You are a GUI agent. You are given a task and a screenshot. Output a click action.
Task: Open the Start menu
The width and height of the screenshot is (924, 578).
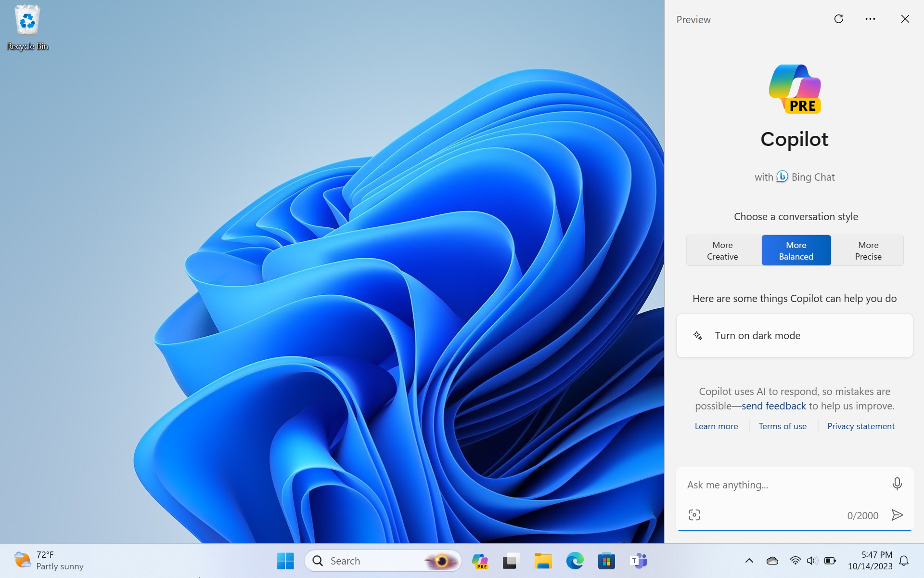pyautogui.click(x=285, y=561)
